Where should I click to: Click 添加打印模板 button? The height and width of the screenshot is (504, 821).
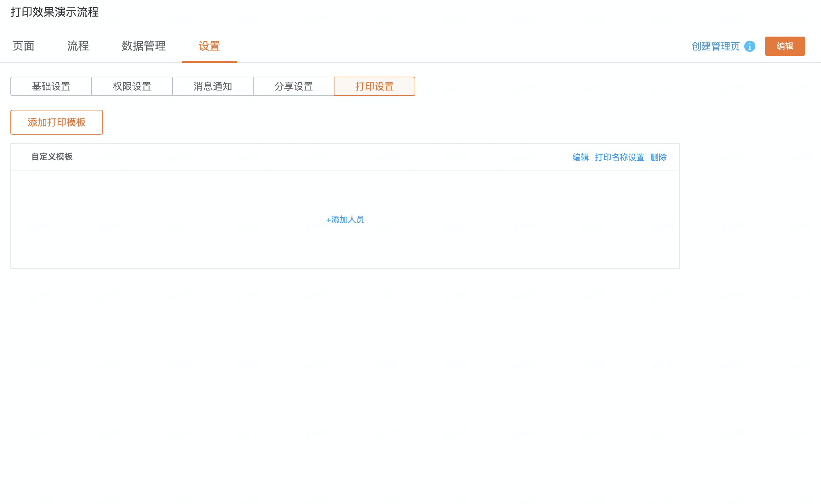[x=57, y=122]
